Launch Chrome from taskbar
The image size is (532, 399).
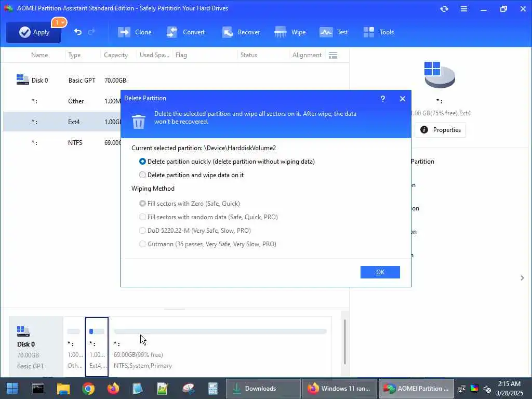click(x=88, y=389)
